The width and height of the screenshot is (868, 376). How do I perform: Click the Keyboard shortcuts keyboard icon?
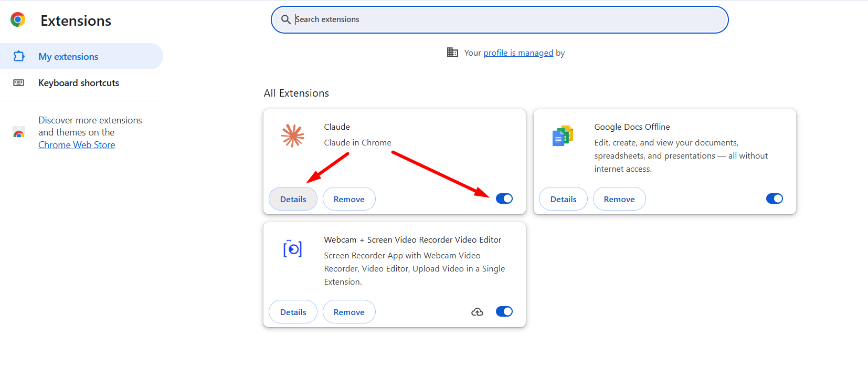pyautogui.click(x=19, y=82)
